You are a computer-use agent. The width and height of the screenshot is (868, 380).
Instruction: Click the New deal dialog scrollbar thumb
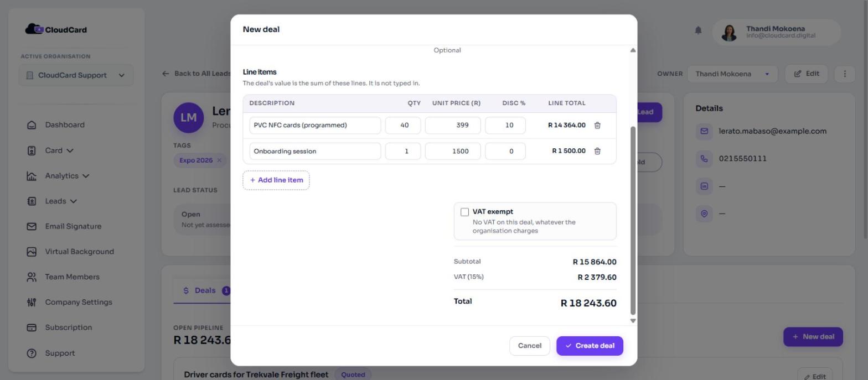633,221
